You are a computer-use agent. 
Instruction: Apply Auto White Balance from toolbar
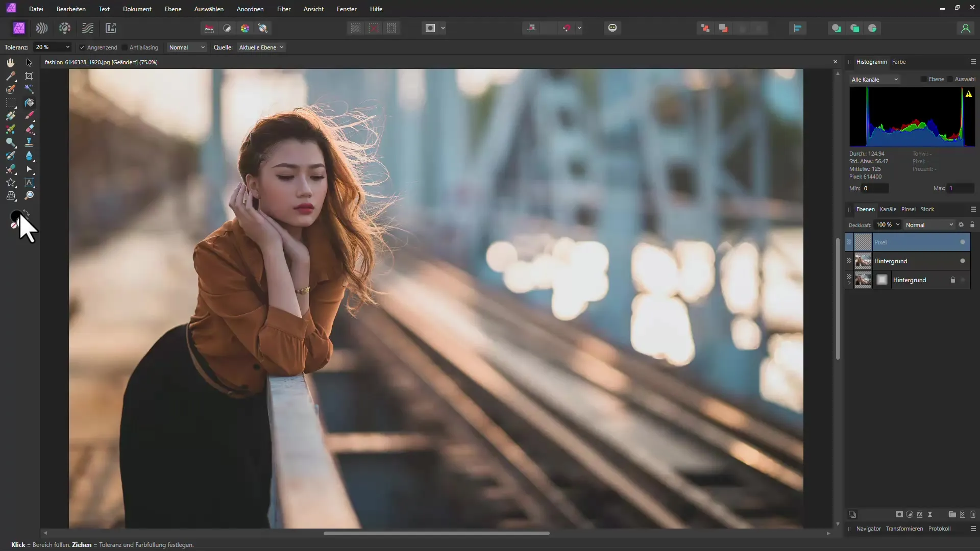point(263,28)
